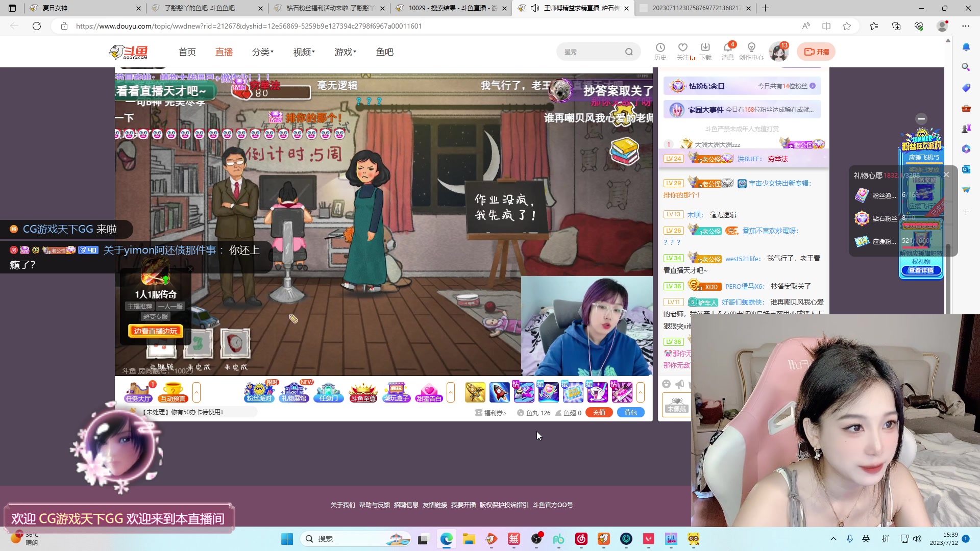Screen dimensions: 980x551
Task: Close the 礼物心愿 gift wish panel
Action: [946, 174]
